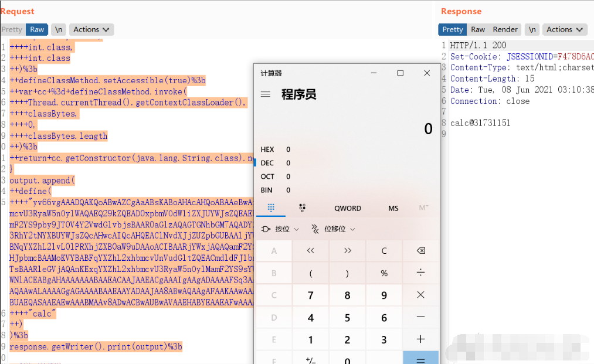This screenshot has height=364, width=594.
Task: Expand the 位移位 bit shift dropdown
Action: click(333, 229)
